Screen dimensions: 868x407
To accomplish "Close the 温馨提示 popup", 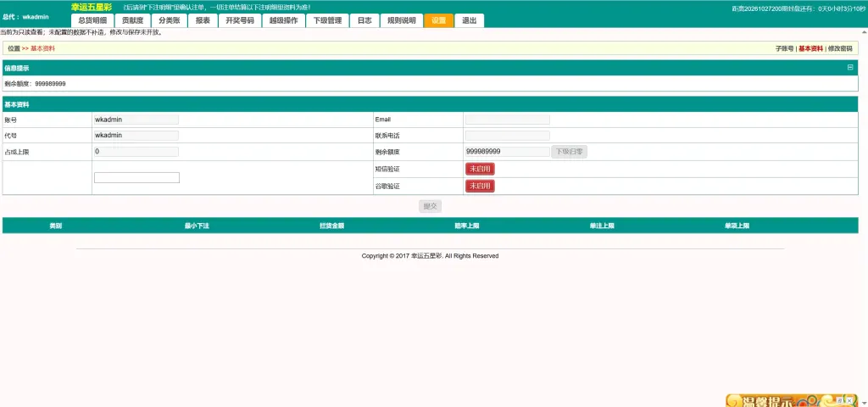I will click(x=849, y=399).
